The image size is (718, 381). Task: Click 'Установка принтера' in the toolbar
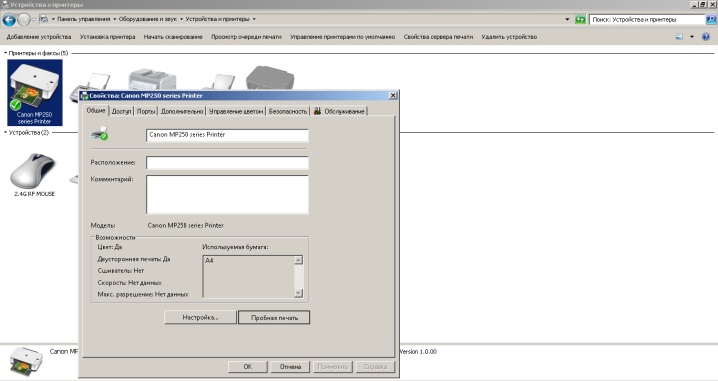click(x=108, y=37)
